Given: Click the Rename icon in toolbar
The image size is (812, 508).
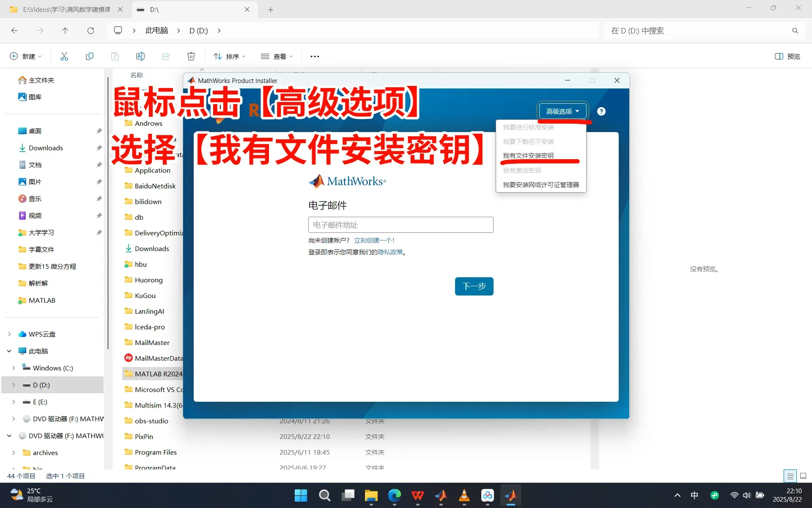Looking at the screenshot, I should click(x=140, y=56).
